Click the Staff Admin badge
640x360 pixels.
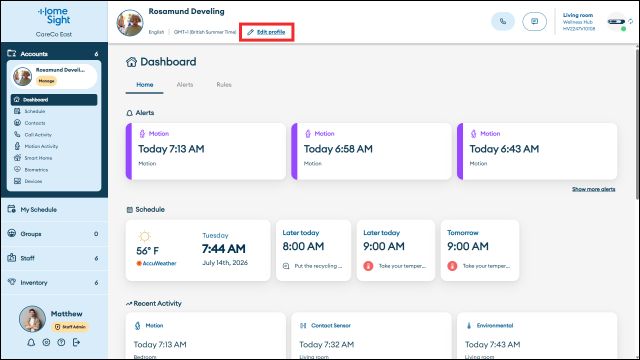70,327
